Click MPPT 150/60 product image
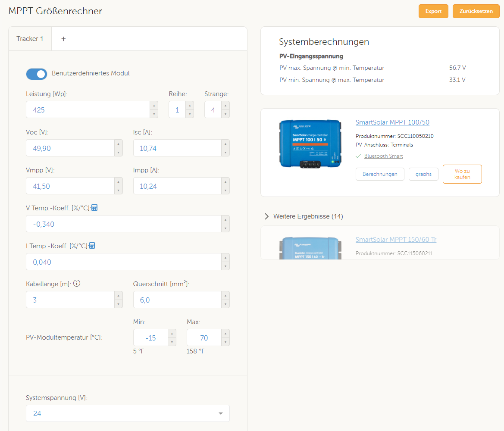The image size is (504, 431). click(x=310, y=248)
